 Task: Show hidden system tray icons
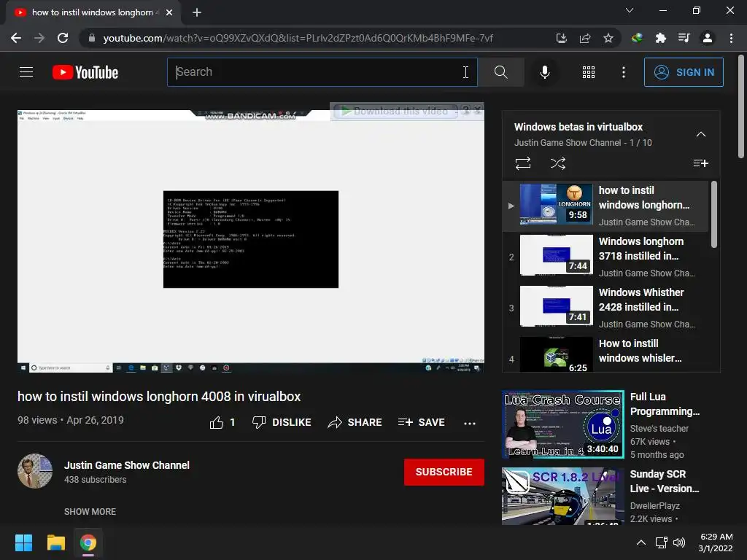point(641,542)
